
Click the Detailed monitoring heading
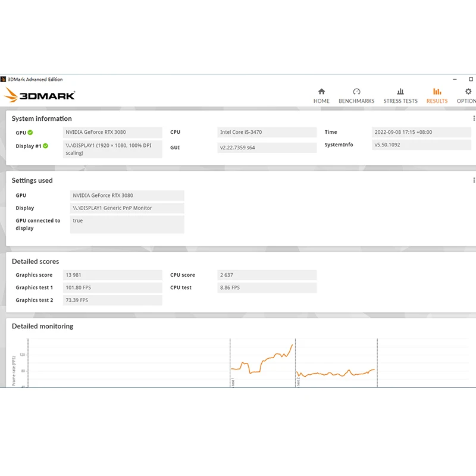(x=42, y=326)
